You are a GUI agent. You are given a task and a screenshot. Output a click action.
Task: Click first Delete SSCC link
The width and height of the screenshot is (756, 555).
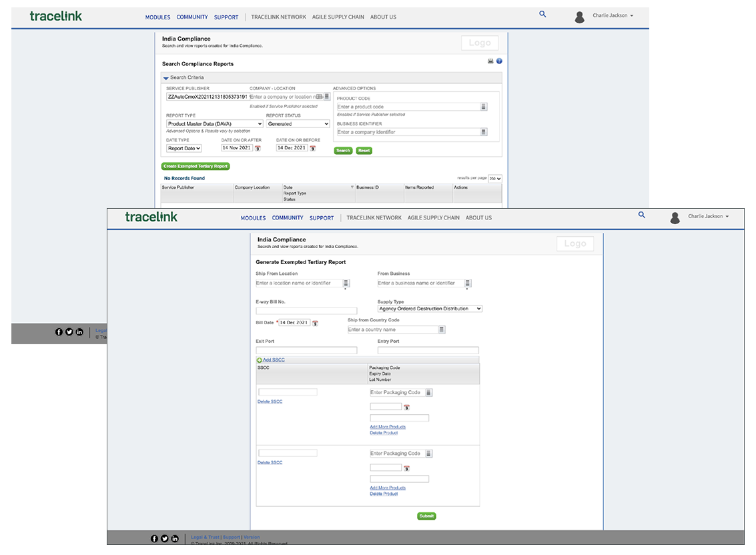point(270,402)
